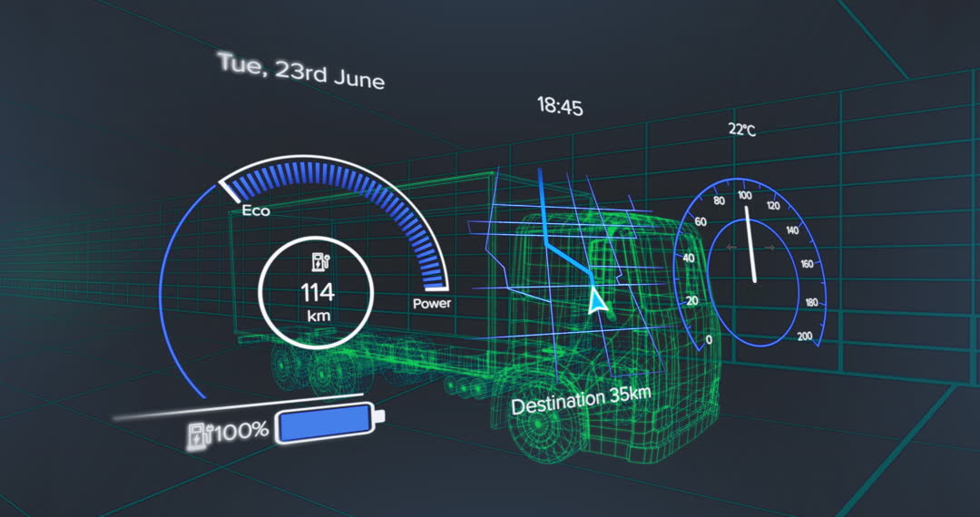Click the 200 mark on the speedometer
Image resolution: width=980 pixels, height=517 pixels.
click(x=804, y=337)
